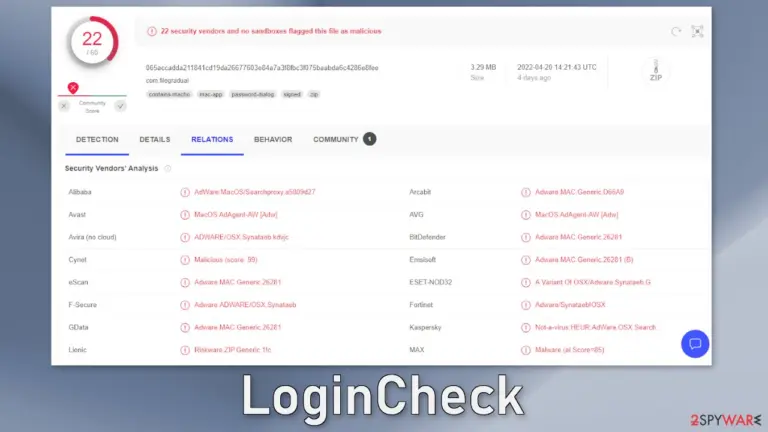Click the reanalyze refresh icon
The width and height of the screenshot is (768, 432).
coord(676,31)
